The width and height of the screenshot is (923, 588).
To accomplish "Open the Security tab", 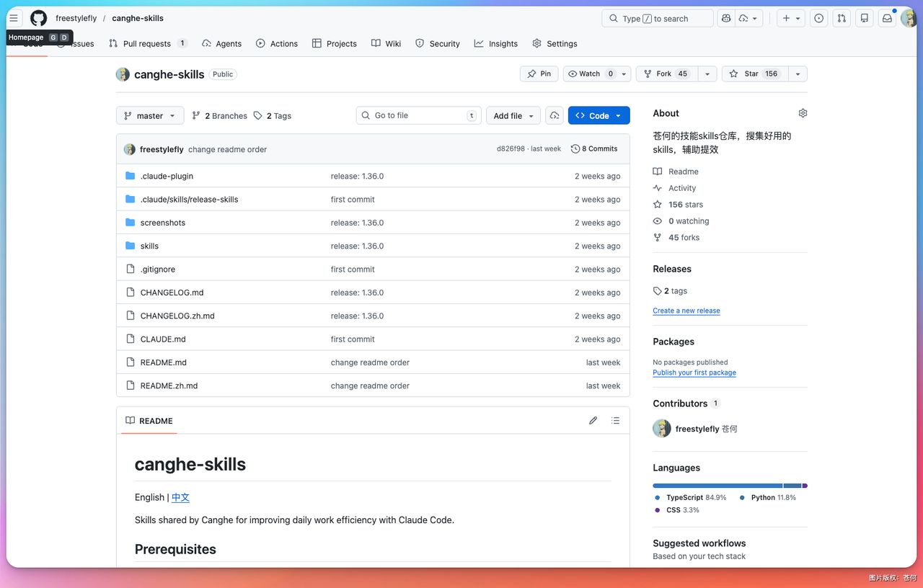I will pyautogui.click(x=438, y=43).
